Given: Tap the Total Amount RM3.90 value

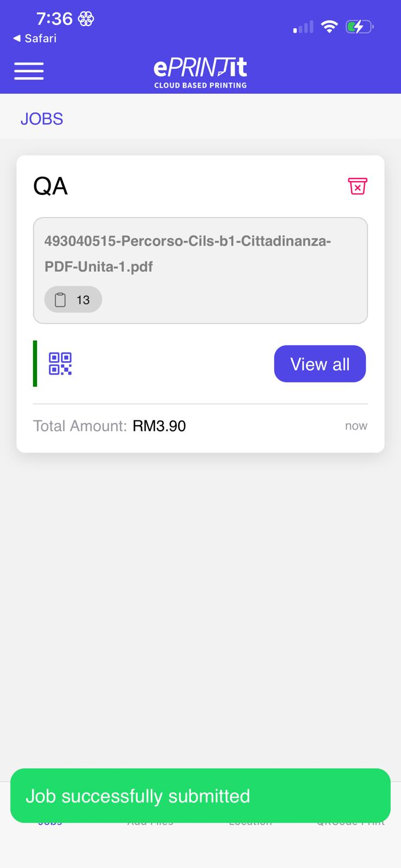Looking at the screenshot, I should tap(159, 426).
